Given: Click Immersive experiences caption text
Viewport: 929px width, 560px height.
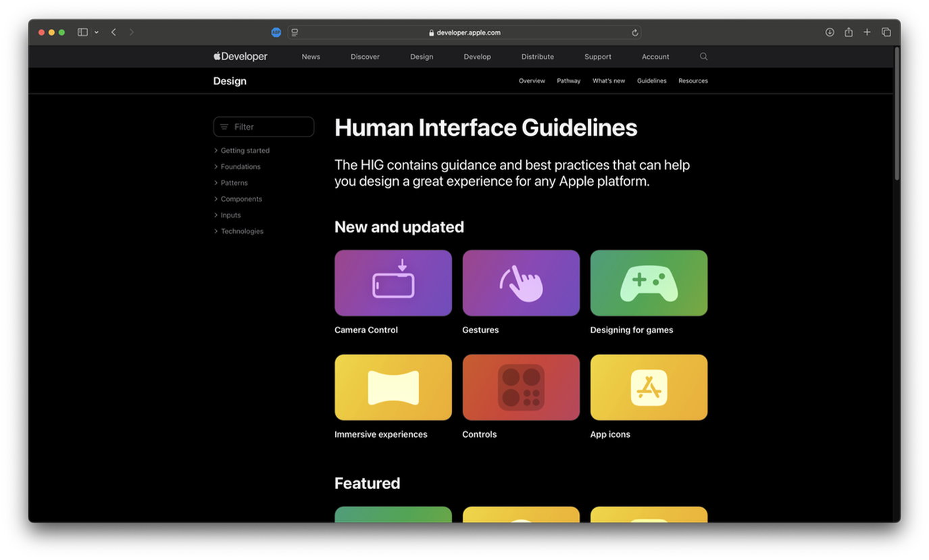Looking at the screenshot, I should coord(381,435).
